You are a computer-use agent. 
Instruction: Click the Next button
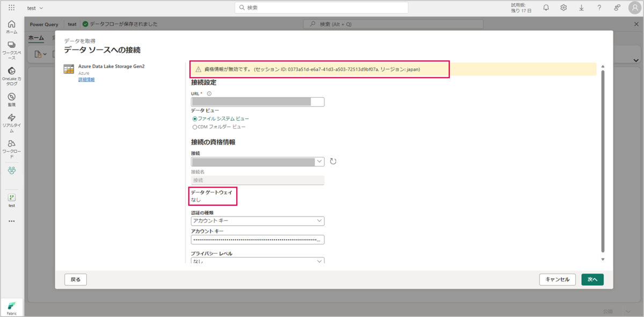[x=592, y=279]
